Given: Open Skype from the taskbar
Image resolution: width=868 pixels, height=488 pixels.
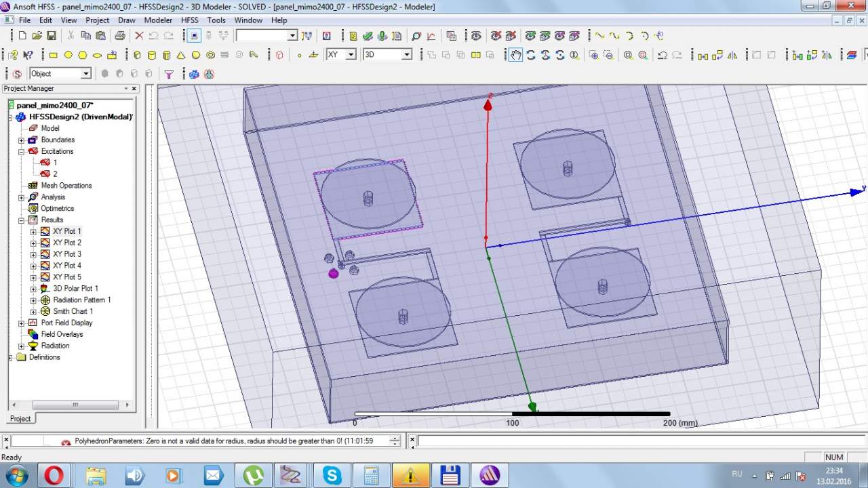Looking at the screenshot, I should [x=332, y=475].
